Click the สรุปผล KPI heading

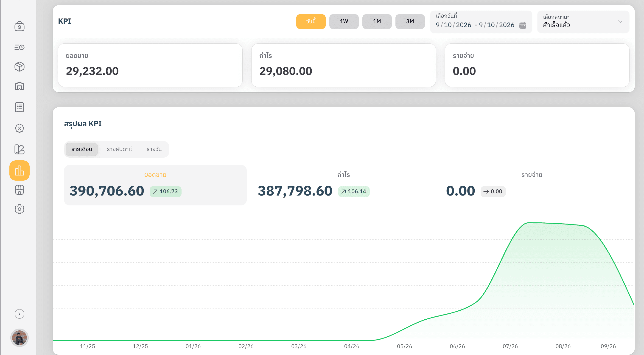[83, 124]
